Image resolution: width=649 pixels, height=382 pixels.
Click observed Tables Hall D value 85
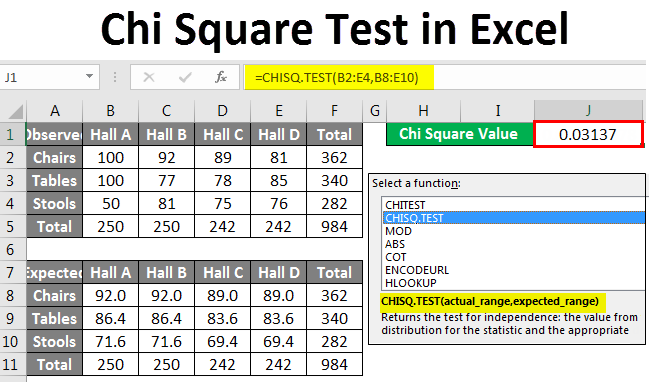(x=279, y=180)
